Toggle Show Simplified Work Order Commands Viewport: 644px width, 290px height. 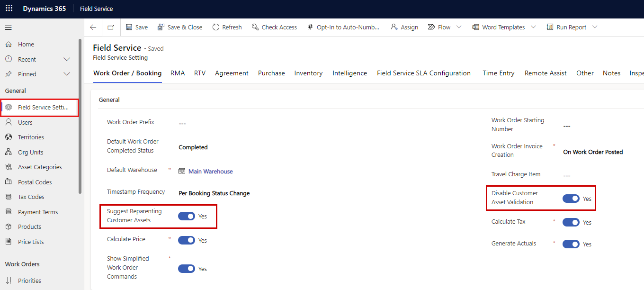pyautogui.click(x=187, y=269)
